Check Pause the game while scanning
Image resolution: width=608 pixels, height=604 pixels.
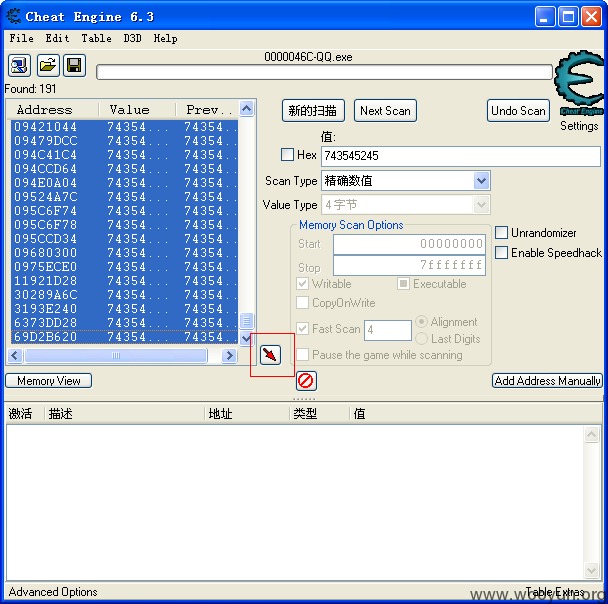(x=302, y=355)
